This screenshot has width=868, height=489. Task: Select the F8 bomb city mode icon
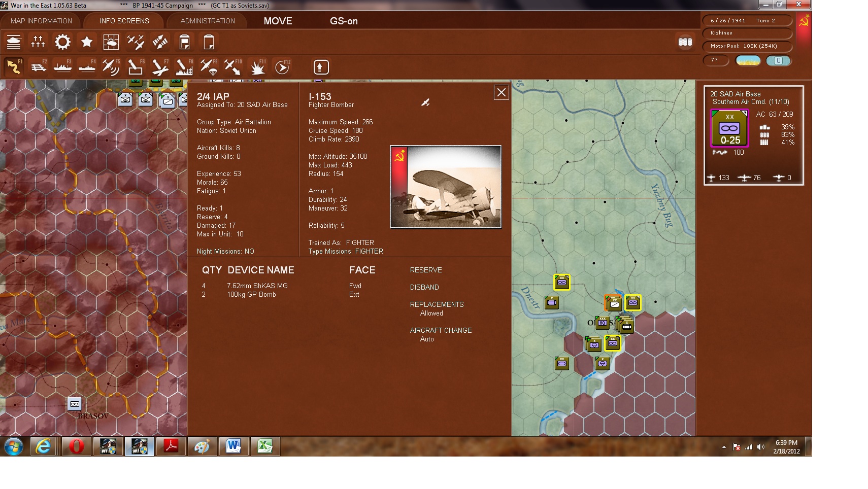[x=184, y=67]
